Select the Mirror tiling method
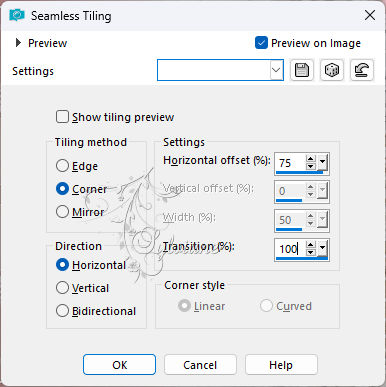This screenshot has height=387, width=386. coord(62,212)
